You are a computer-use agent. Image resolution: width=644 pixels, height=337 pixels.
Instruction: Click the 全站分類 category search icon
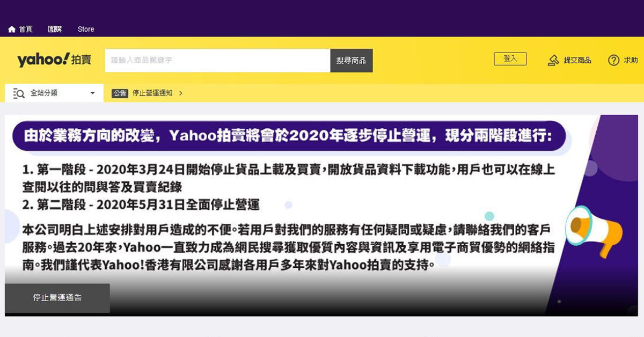[19, 93]
